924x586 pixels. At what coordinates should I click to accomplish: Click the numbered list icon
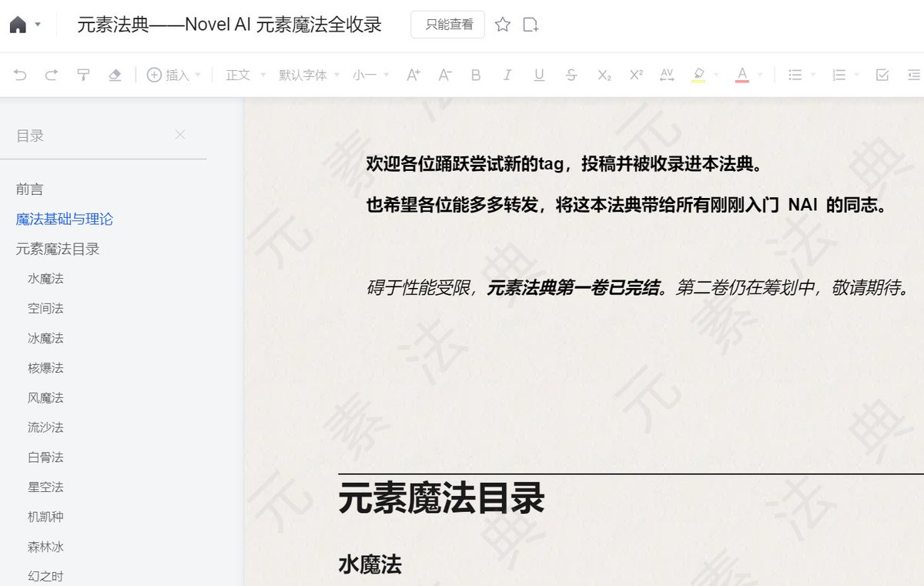pos(839,75)
